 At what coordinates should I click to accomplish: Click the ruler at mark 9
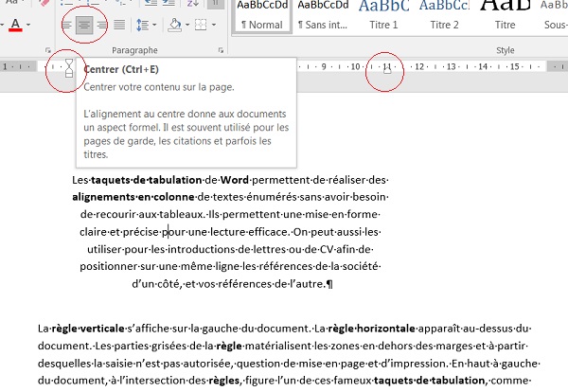point(324,66)
